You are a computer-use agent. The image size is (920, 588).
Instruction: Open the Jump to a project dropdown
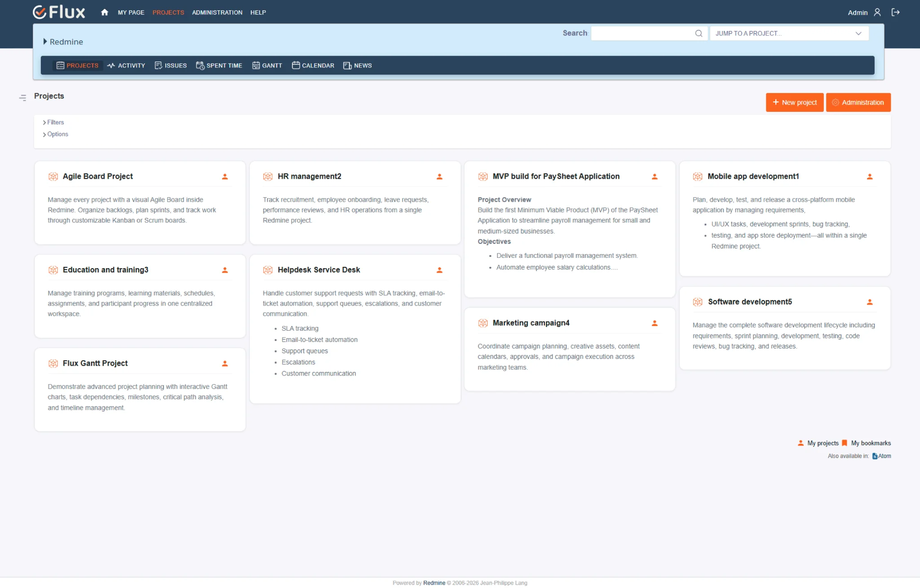789,33
